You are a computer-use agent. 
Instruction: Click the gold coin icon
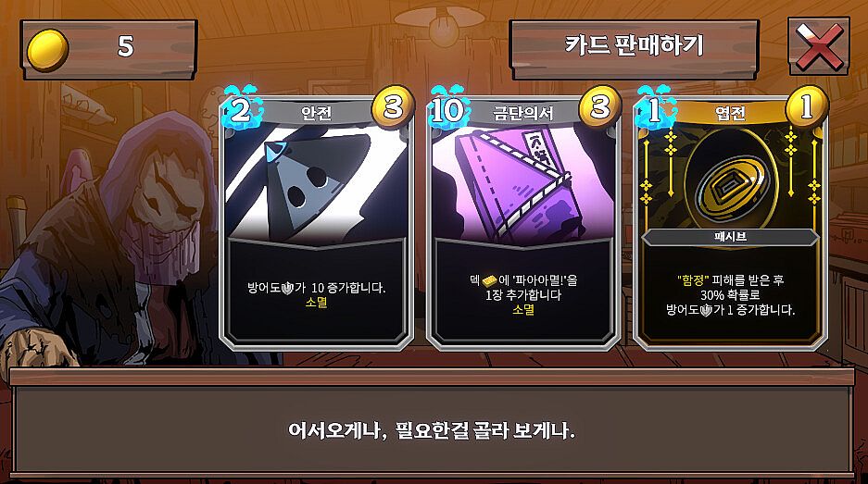click(47, 50)
